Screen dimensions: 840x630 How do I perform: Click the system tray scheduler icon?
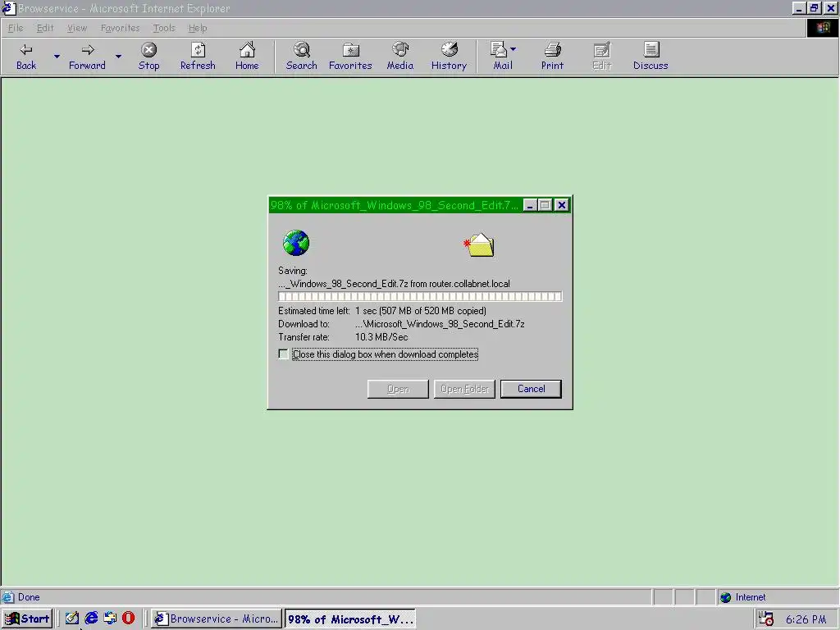pyautogui.click(x=767, y=619)
